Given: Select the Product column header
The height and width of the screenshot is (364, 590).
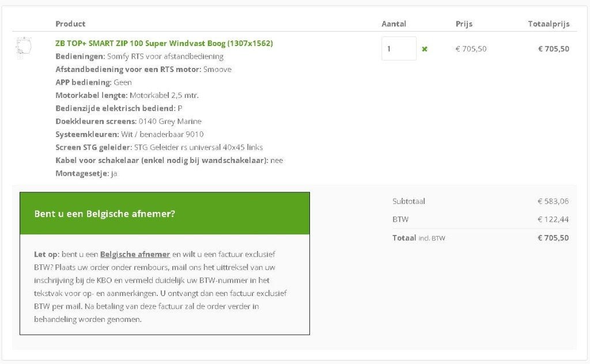Looking at the screenshot, I should point(70,24).
